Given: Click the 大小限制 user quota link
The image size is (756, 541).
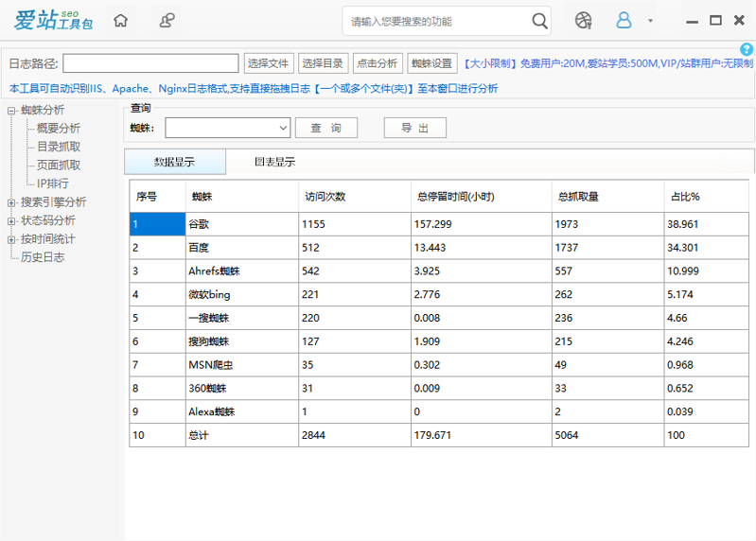Looking at the screenshot, I should (608, 63).
